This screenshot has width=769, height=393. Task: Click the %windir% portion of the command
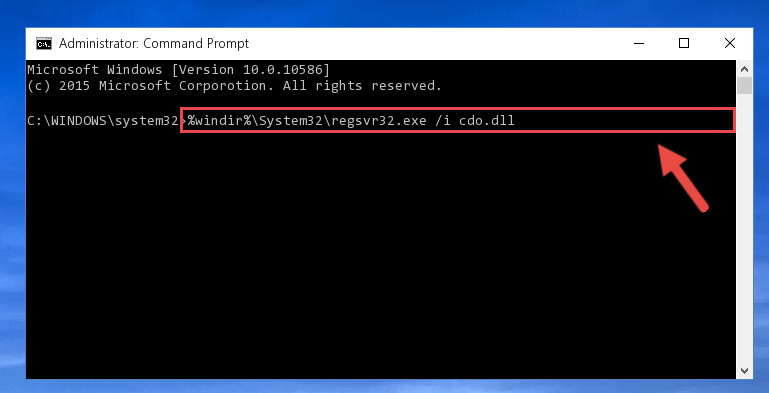point(218,121)
